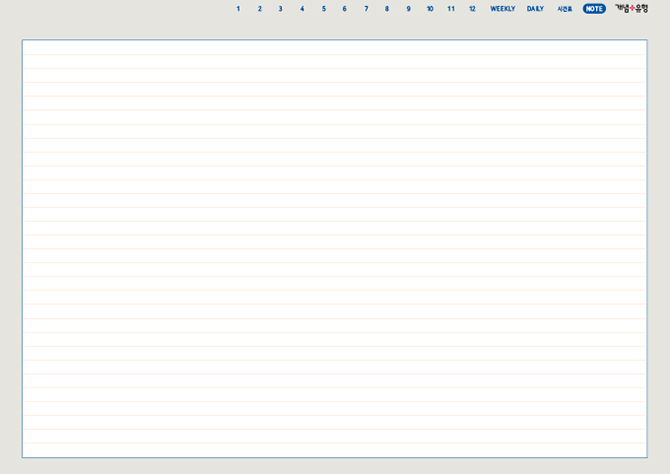Image resolution: width=670 pixels, height=474 pixels.
Task: Open the 시간표 timetable tab
Action: click(x=564, y=9)
